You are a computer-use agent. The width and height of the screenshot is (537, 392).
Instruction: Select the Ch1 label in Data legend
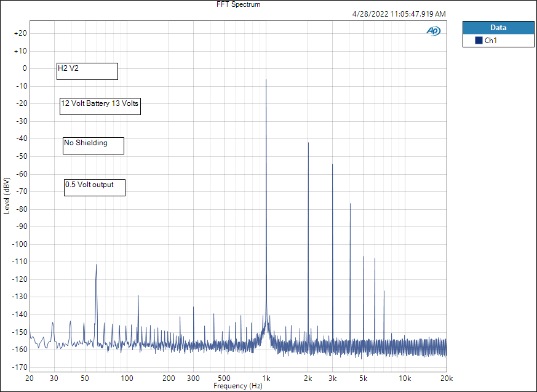click(x=491, y=41)
